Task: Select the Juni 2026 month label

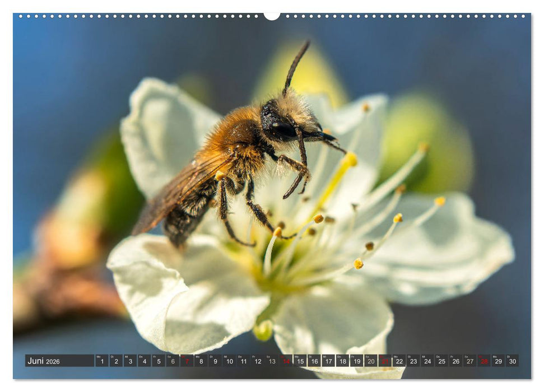Action: tap(35, 361)
